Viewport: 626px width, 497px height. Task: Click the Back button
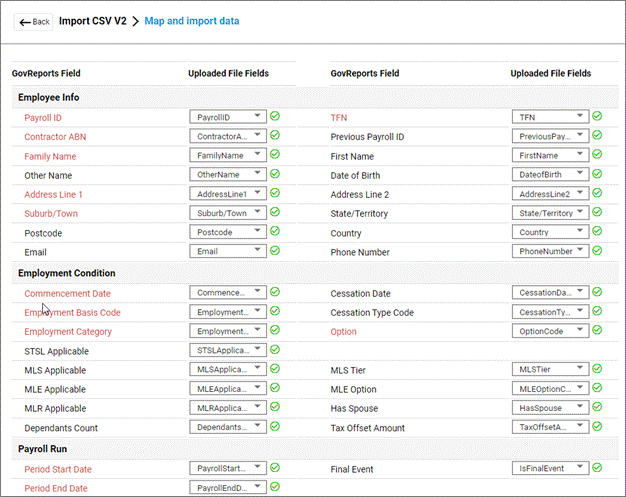[x=34, y=21]
